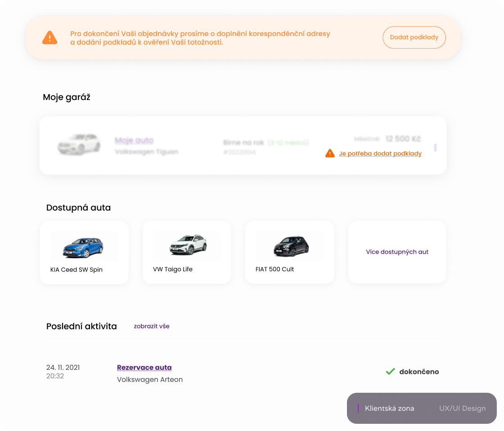The height and width of the screenshot is (431, 504).
Task: Click the UX/UI Design label
Action: coord(463,409)
